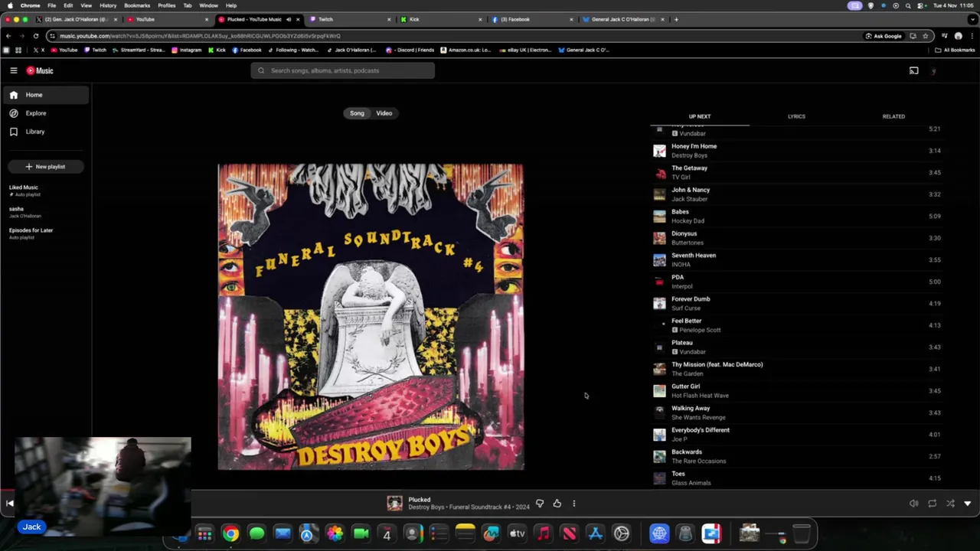Viewport: 980px width, 551px height.
Task: Go to Home in the sidebar
Action: tap(46, 95)
